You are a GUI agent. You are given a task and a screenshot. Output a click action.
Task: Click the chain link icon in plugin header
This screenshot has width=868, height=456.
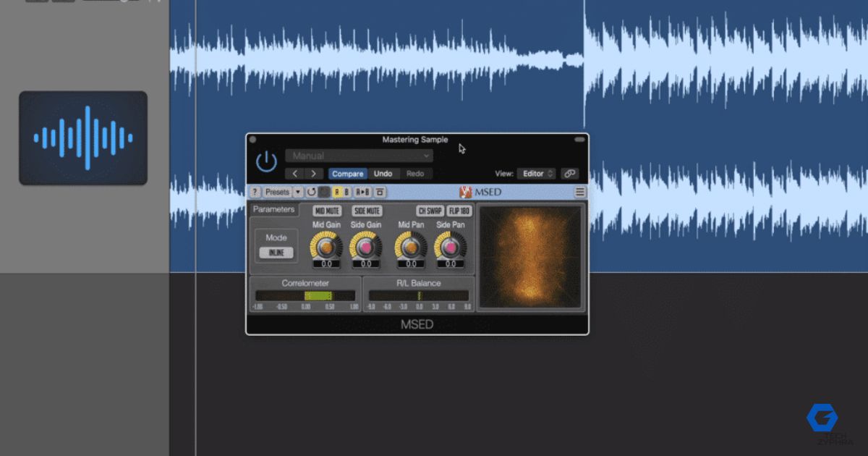pyautogui.click(x=569, y=174)
